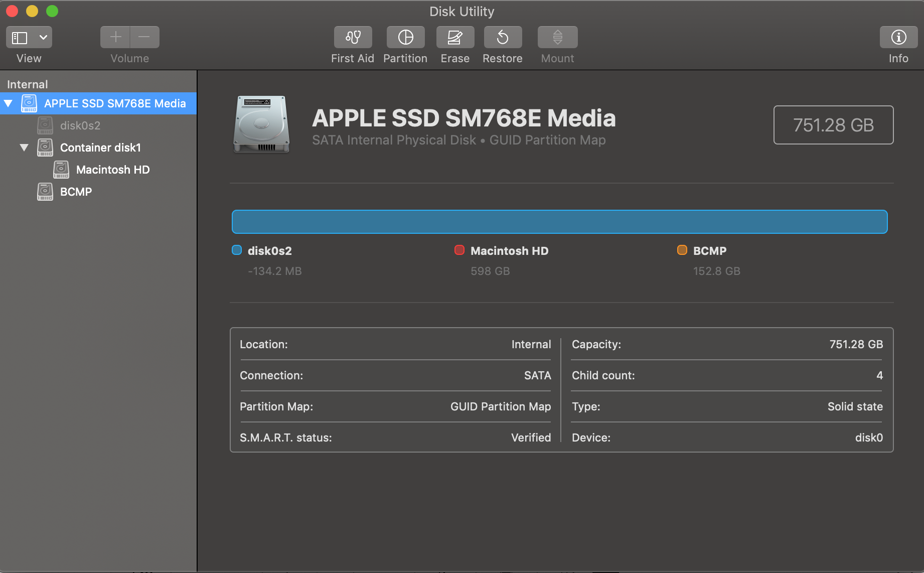Toggle the sidebar view button
The height and width of the screenshot is (573, 924).
(x=20, y=38)
